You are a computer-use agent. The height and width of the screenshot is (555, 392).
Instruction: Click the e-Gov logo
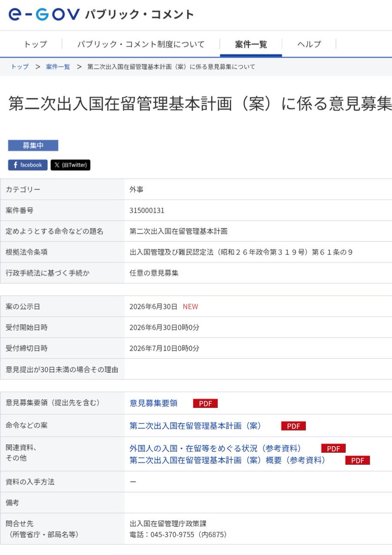(x=44, y=14)
